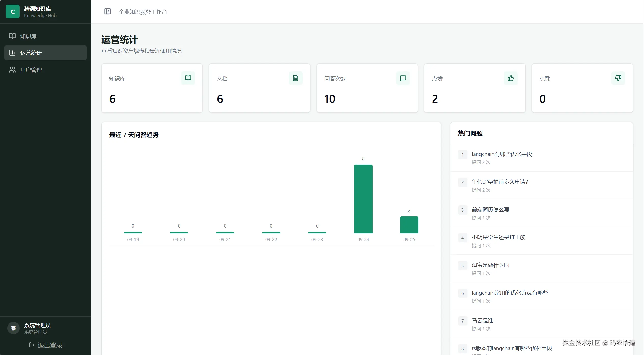644x355 pixels.
Task: Click 退出登录 to log out
Action: pos(46,345)
